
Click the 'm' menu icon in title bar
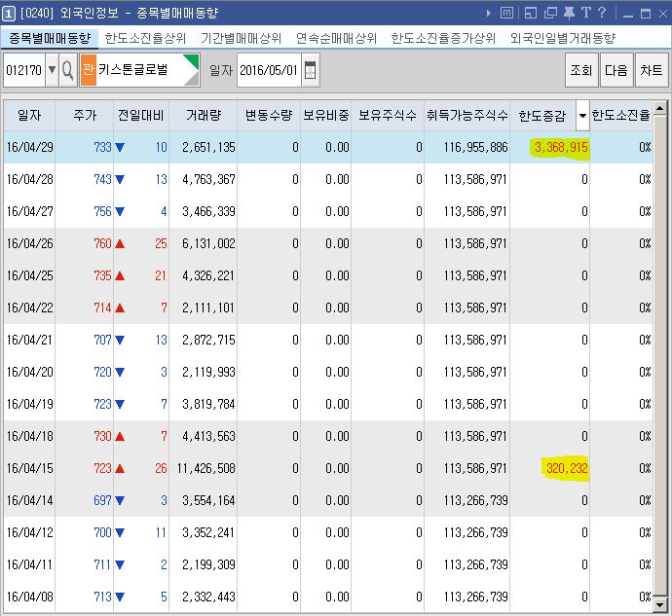(505, 13)
